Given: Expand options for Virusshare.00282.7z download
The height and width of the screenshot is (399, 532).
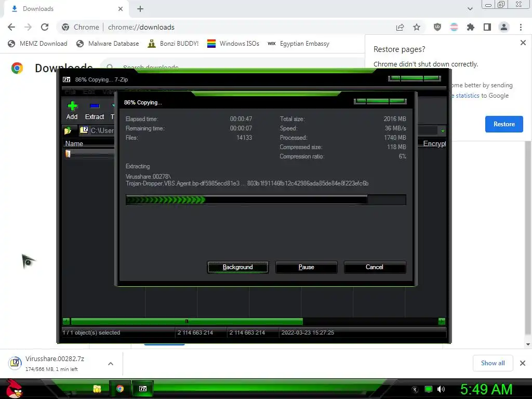Looking at the screenshot, I should point(111,364).
